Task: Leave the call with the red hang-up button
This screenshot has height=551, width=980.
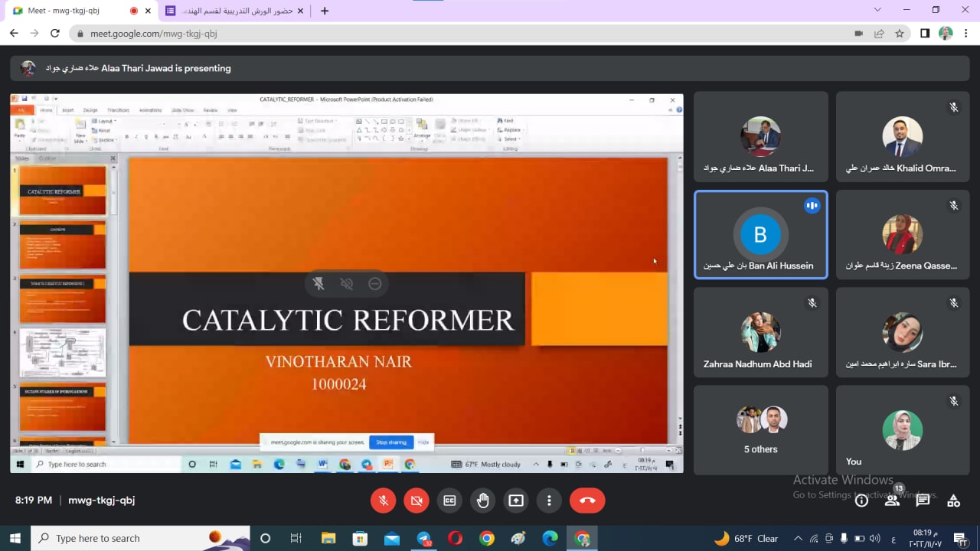Action: [587, 500]
